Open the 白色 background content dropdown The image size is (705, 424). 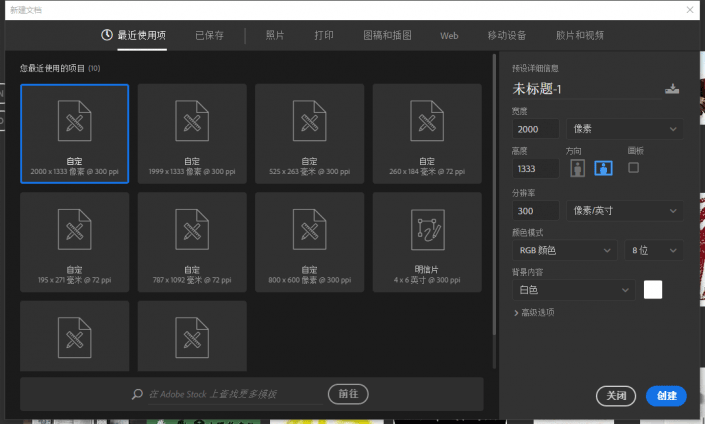[x=574, y=290]
